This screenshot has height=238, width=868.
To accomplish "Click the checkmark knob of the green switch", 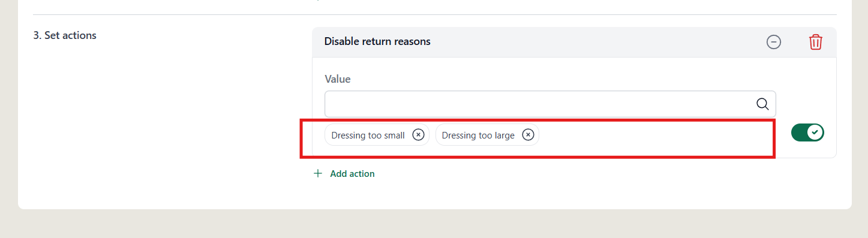I will 815,132.
